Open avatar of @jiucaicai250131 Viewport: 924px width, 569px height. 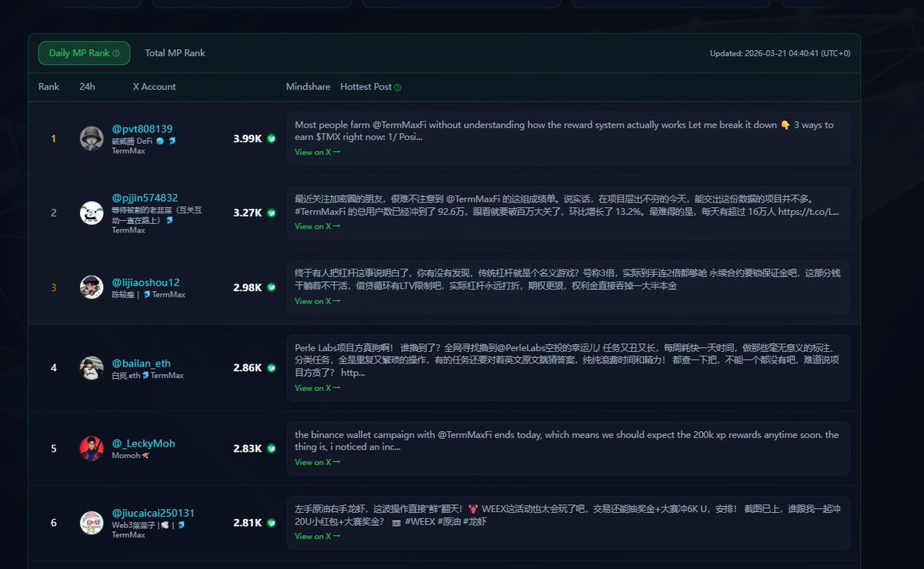pos(92,523)
